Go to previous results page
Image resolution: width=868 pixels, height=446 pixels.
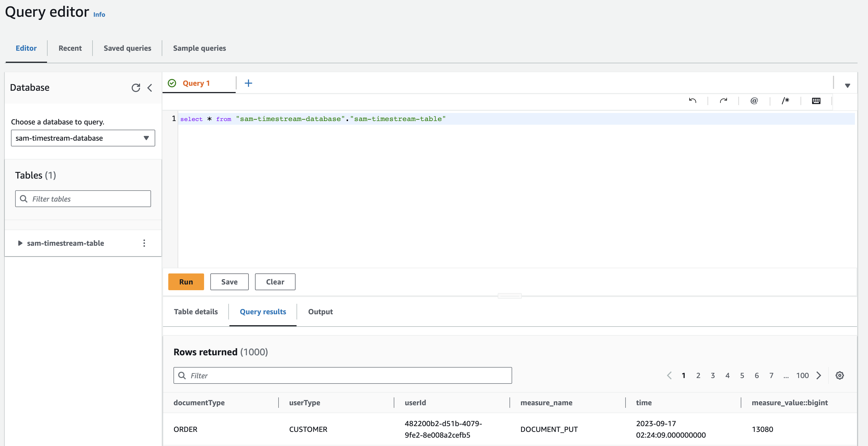pyautogui.click(x=669, y=375)
